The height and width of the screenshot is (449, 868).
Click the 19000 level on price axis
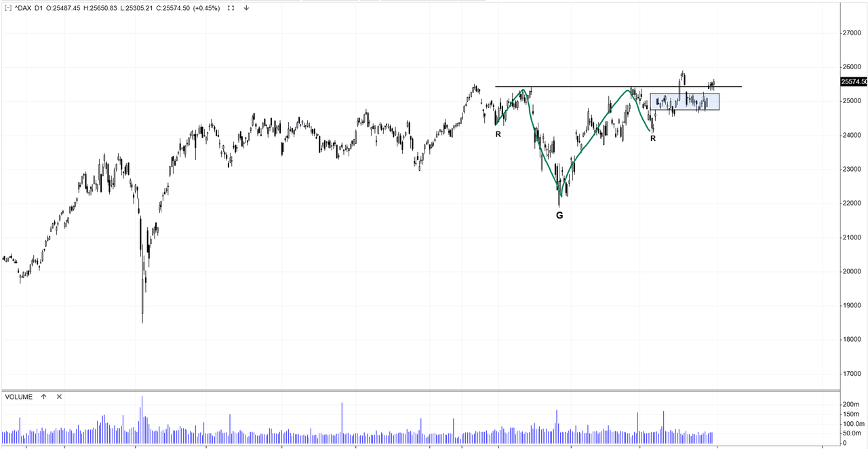(x=853, y=305)
